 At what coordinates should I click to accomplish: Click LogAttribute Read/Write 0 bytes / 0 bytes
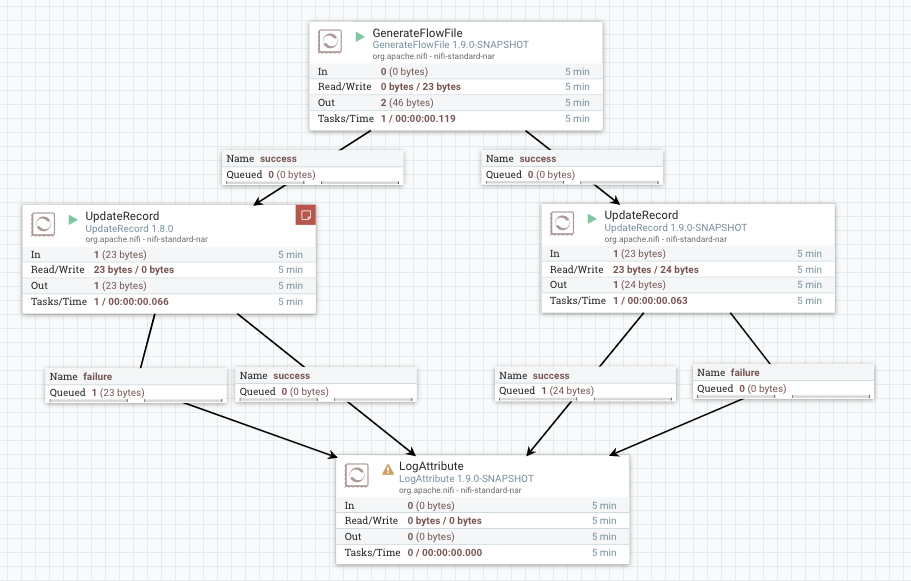click(x=482, y=521)
